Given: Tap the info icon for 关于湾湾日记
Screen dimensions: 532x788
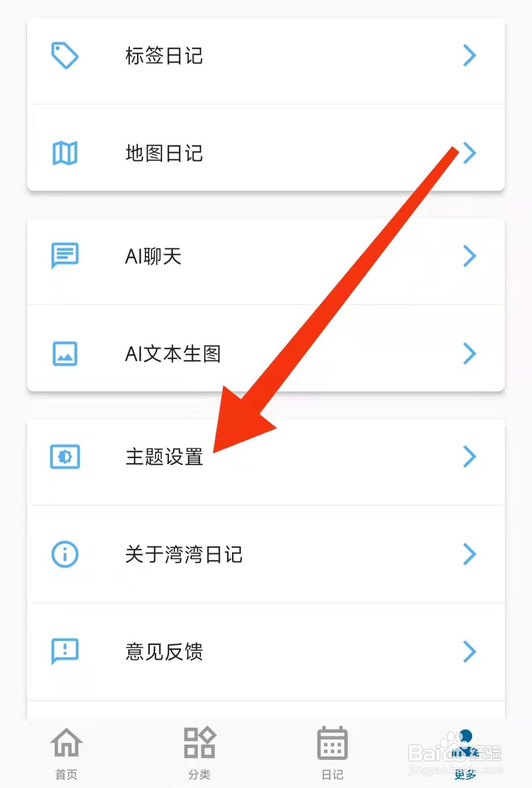Looking at the screenshot, I should (x=65, y=554).
